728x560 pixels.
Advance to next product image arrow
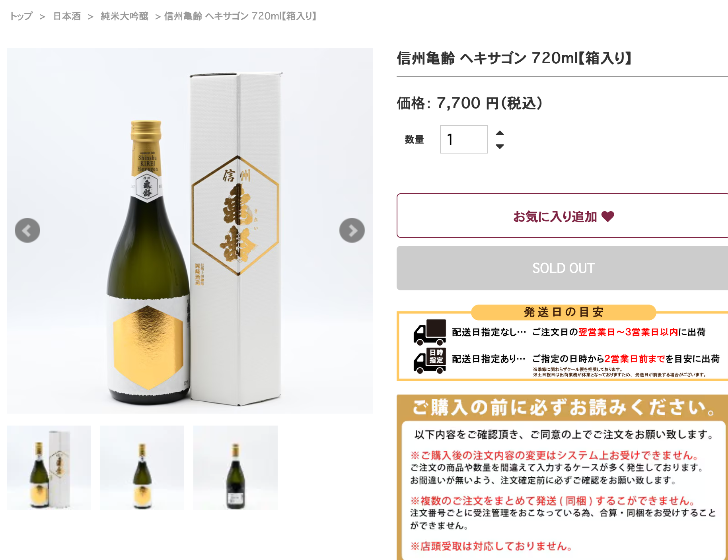[352, 230]
